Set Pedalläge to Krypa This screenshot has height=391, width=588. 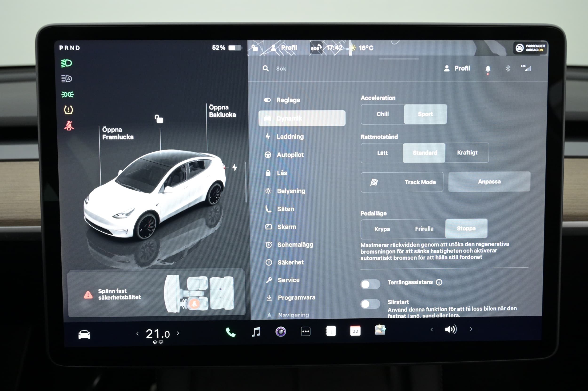coord(382,229)
